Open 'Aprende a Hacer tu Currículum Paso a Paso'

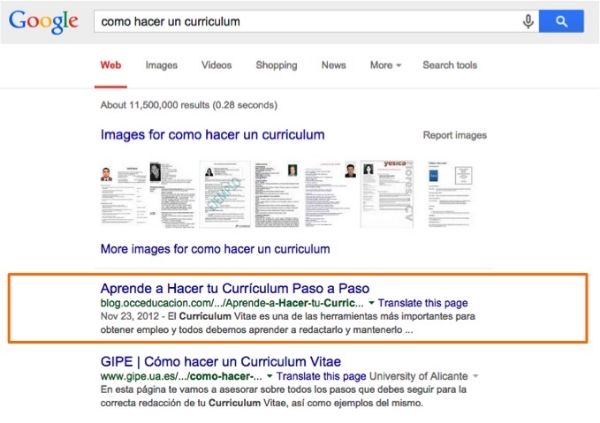click(235, 288)
